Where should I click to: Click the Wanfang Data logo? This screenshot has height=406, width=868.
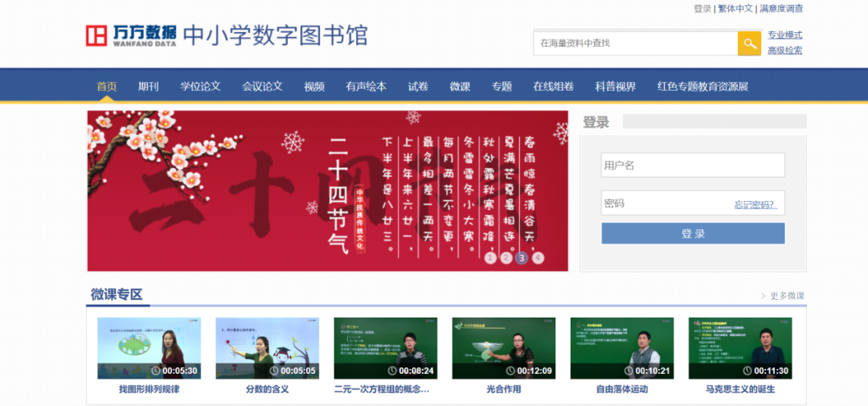tap(131, 35)
